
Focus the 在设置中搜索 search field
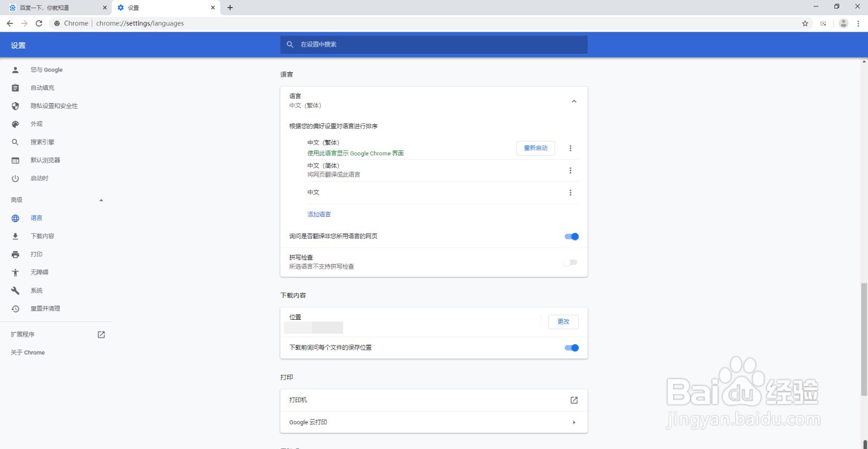pos(434,45)
